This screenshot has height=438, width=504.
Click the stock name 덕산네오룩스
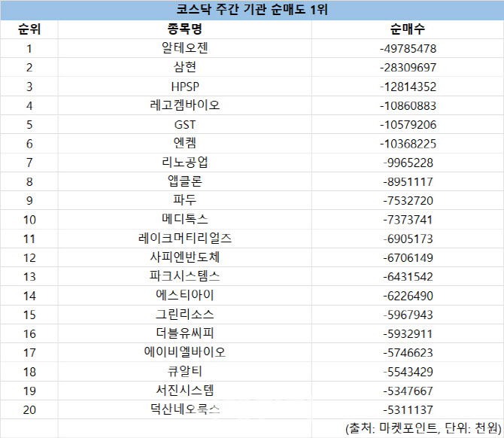tap(185, 409)
